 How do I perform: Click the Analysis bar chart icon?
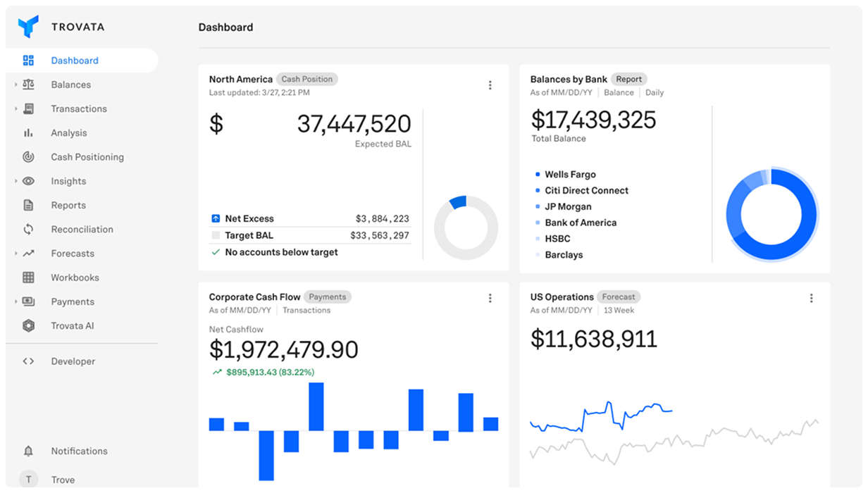[28, 133]
